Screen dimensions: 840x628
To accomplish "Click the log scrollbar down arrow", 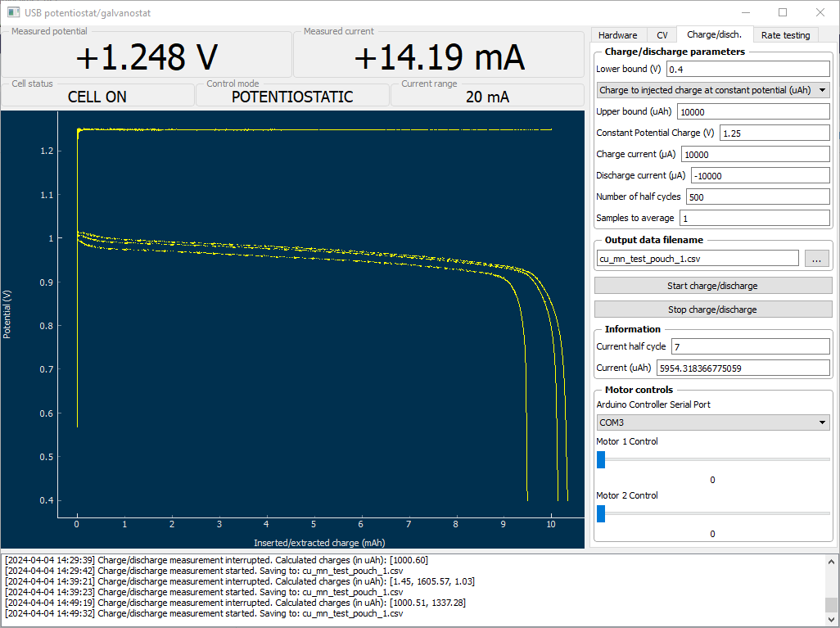I will point(831,619).
